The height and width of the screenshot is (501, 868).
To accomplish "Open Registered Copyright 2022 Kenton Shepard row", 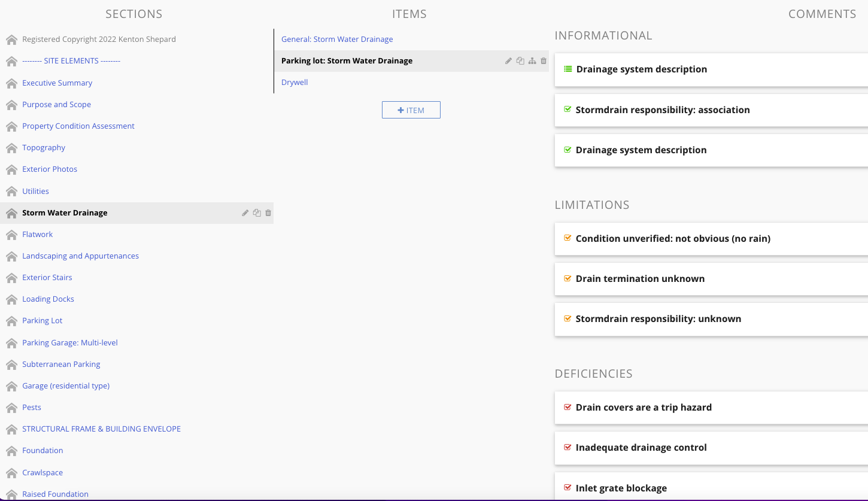I will (x=99, y=40).
